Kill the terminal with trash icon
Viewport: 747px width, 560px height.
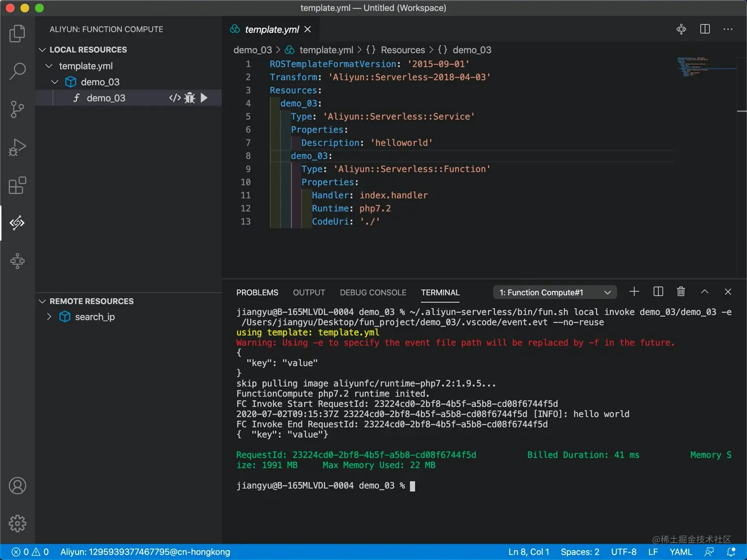point(681,292)
